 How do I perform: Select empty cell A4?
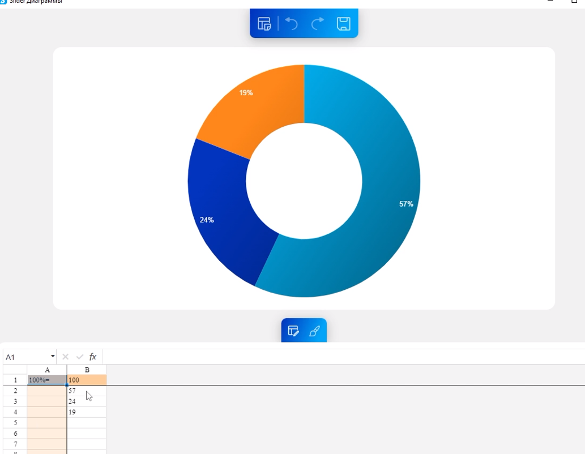pos(47,412)
